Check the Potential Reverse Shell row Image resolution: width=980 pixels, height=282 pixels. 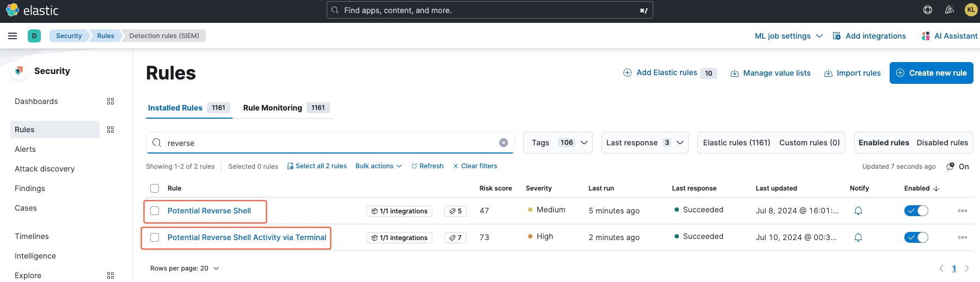click(x=155, y=211)
